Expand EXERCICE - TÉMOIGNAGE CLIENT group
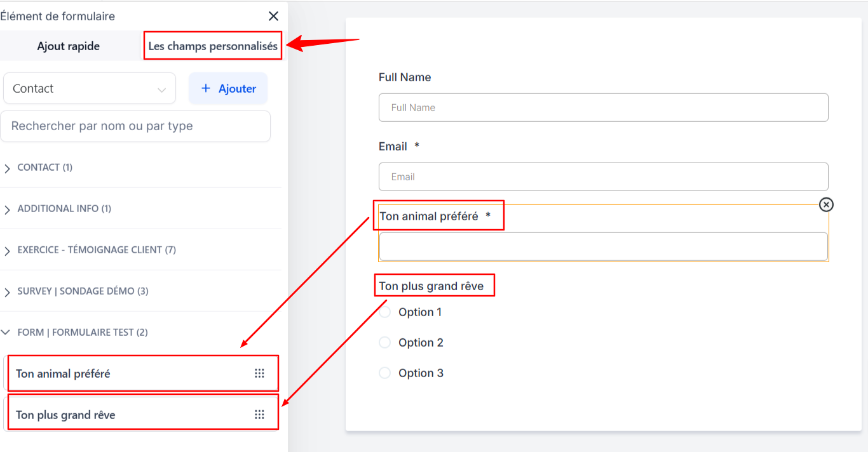 (8, 251)
